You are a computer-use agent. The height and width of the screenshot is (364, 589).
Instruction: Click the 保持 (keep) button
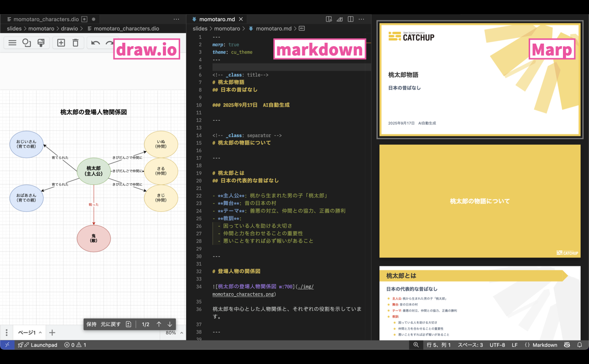[92, 324]
